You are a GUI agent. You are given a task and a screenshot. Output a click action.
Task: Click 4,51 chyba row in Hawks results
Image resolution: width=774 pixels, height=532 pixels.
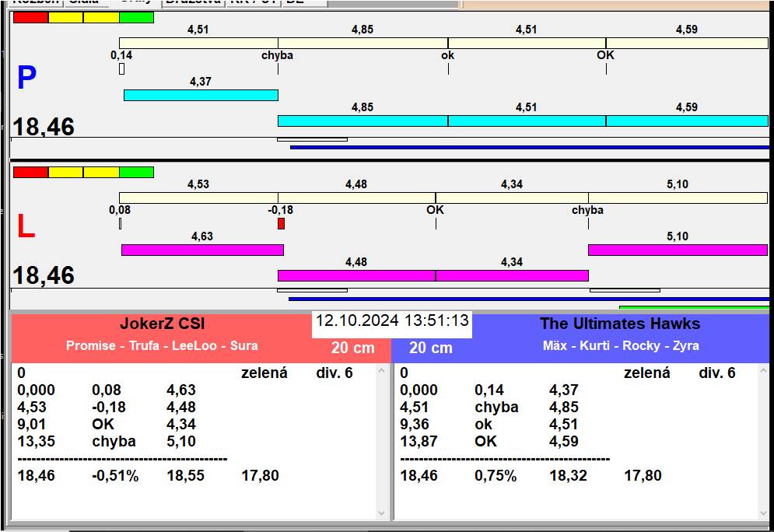[489, 407]
